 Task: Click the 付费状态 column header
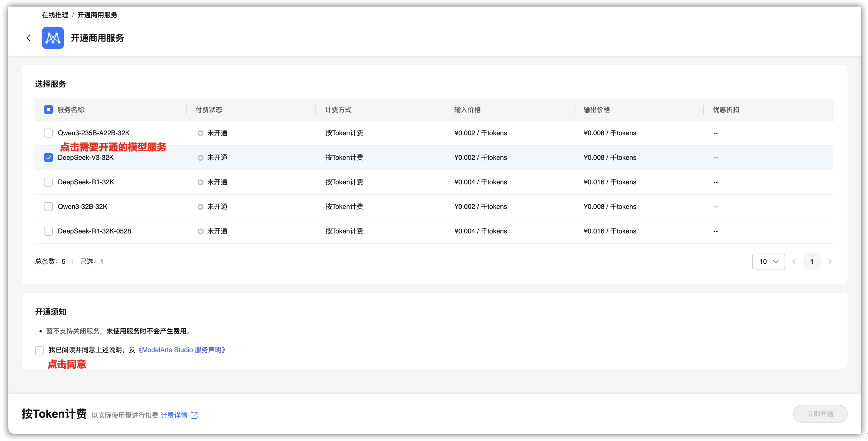[x=209, y=110]
